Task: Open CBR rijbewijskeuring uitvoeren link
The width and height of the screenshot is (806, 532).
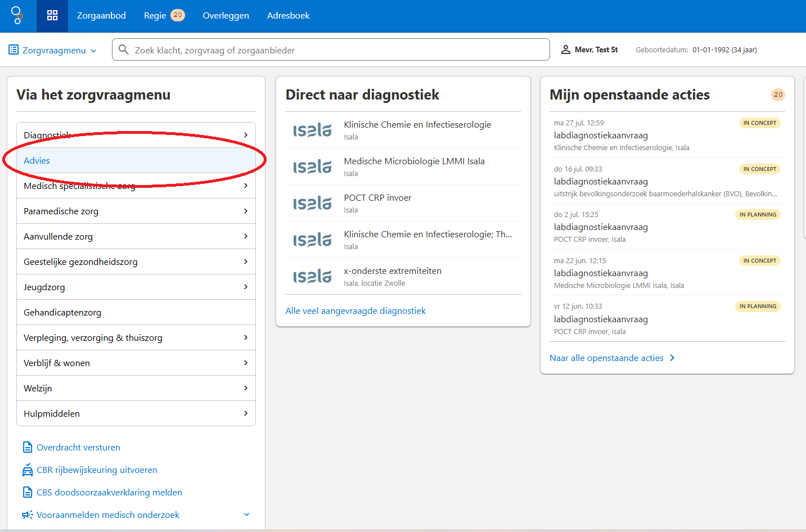Action: (x=97, y=470)
